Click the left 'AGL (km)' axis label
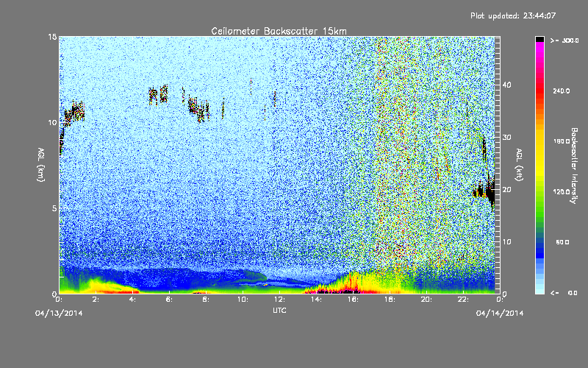588x368 pixels. [x=41, y=164]
